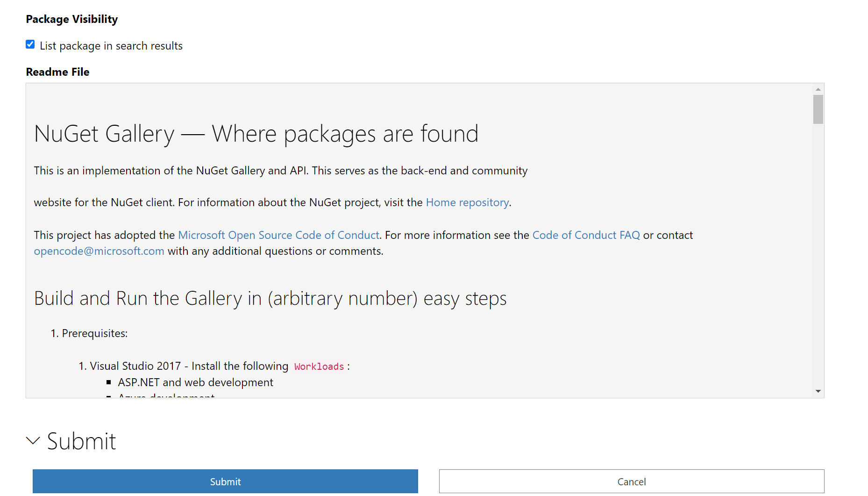The width and height of the screenshot is (868, 496).
Task: Click the "Build and Run the Gallery" heading
Action: (270, 298)
